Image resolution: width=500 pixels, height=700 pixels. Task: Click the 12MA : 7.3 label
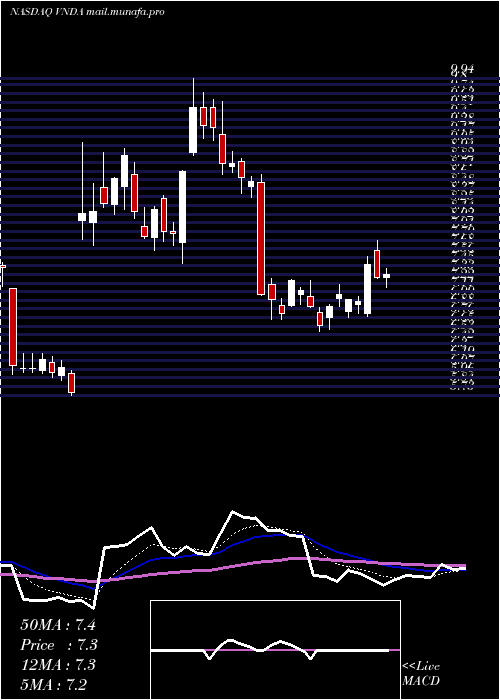58,665
